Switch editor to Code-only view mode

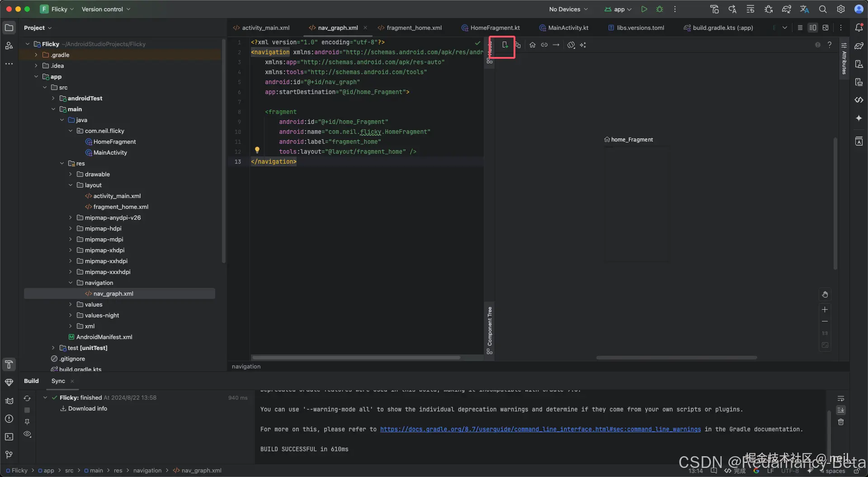[800, 28]
